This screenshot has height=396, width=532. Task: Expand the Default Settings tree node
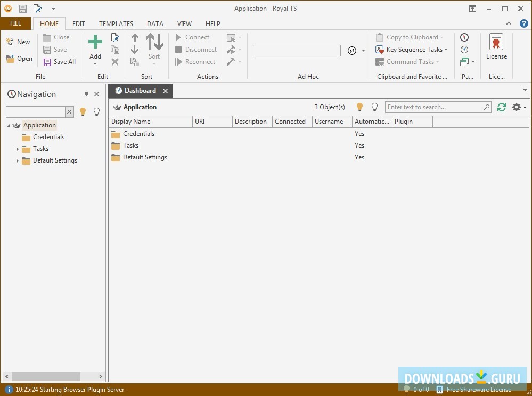point(18,161)
